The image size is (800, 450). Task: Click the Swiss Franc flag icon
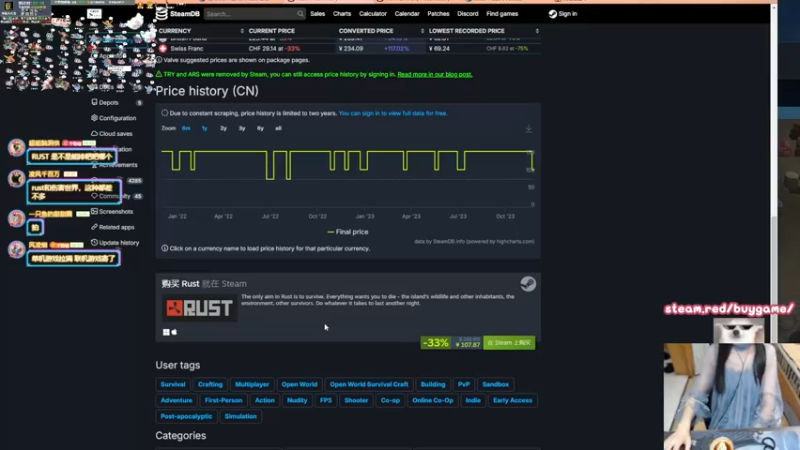pos(163,48)
